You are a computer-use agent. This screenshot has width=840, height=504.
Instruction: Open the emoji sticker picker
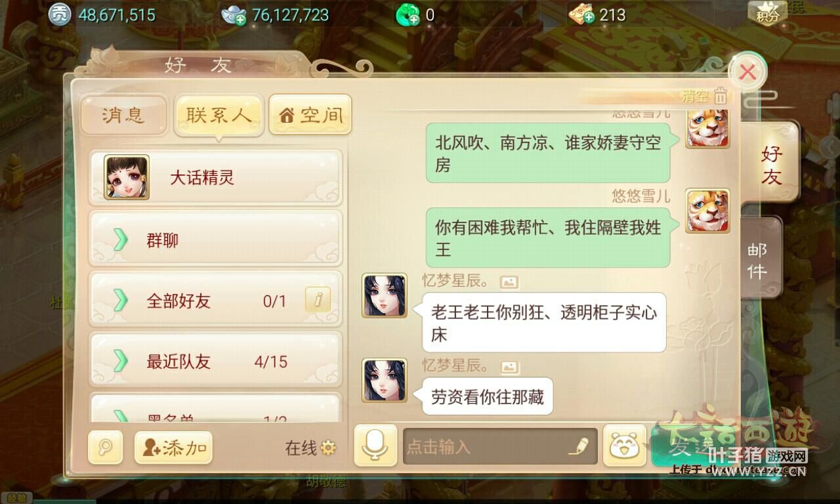point(624,446)
